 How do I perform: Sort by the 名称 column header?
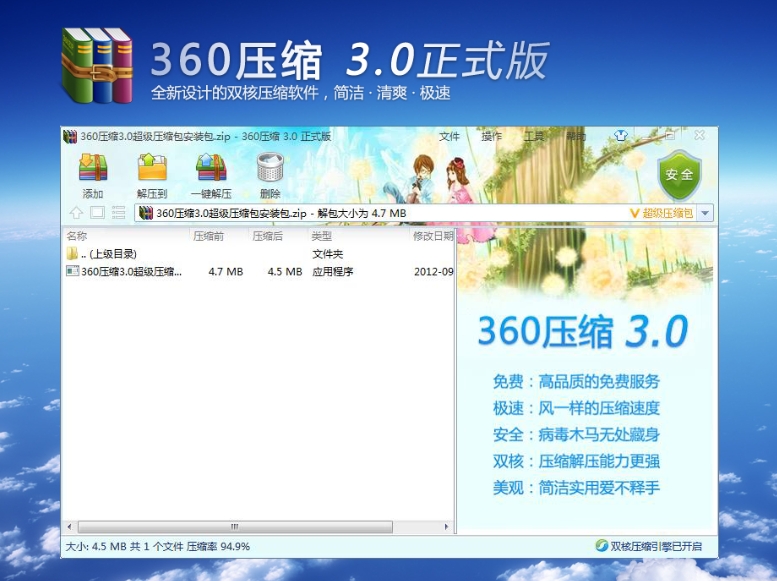pos(77,236)
